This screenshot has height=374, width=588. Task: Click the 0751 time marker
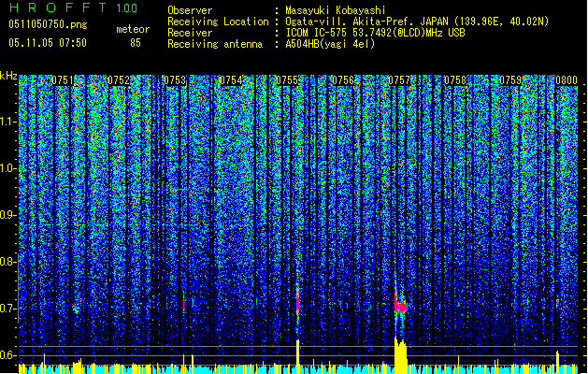[63, 80]
